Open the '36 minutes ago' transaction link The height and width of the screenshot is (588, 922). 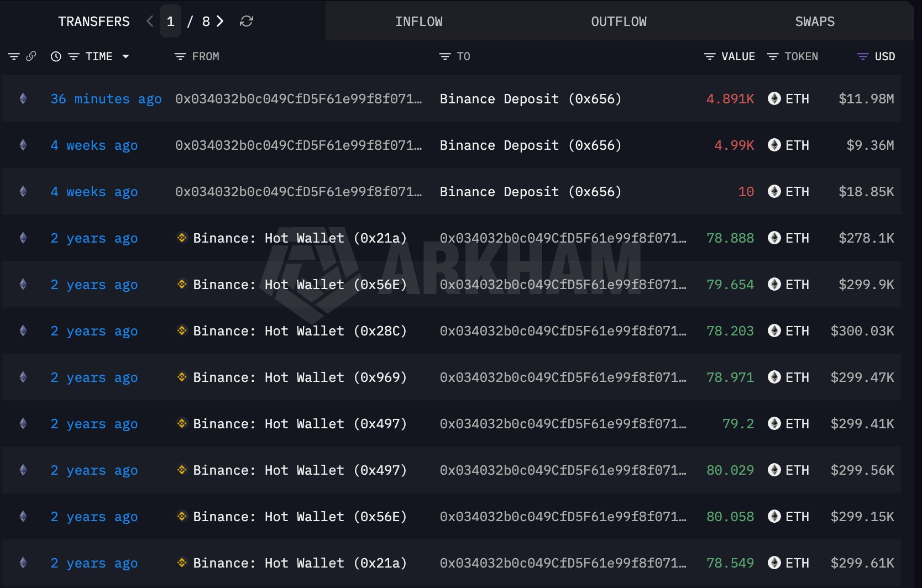tap(106, 99)
